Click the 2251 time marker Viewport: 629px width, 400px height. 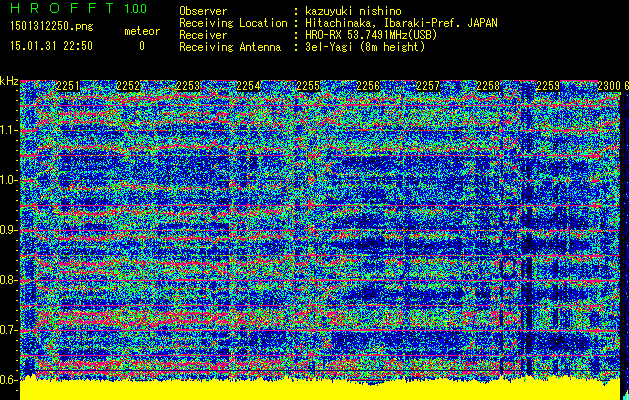click(69, 87)
